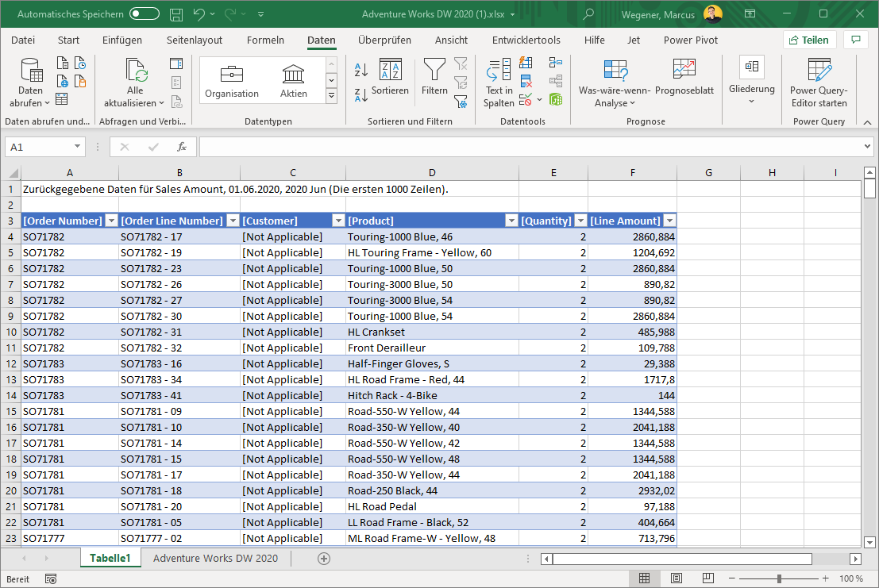Open the Customer column filter dropdown

pos(338,221)
